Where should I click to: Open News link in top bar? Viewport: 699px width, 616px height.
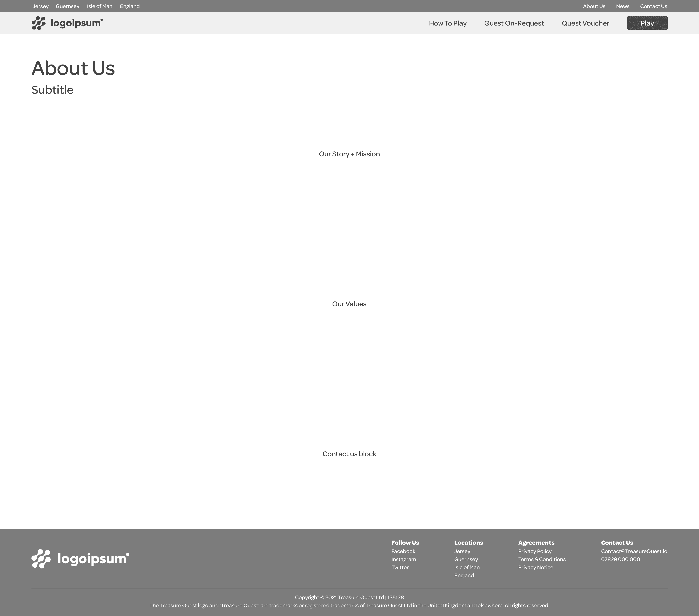622,6
